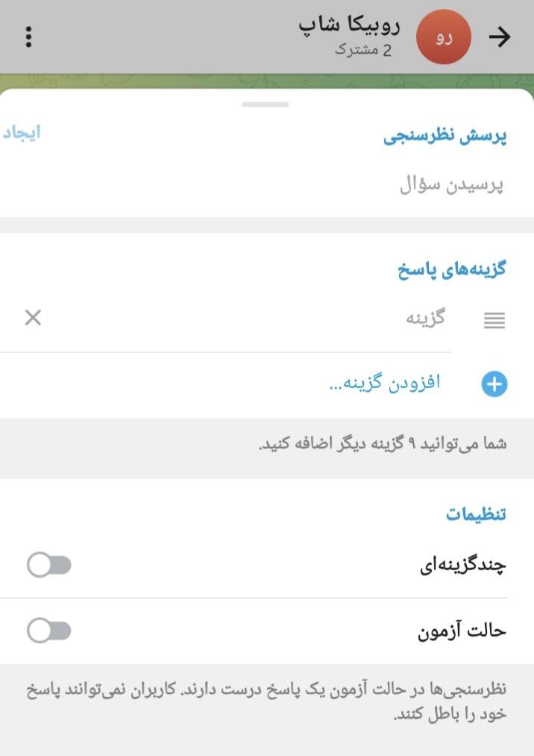Remove the option using the X icon
Viewport: 534px width, 756px height.
33,319
